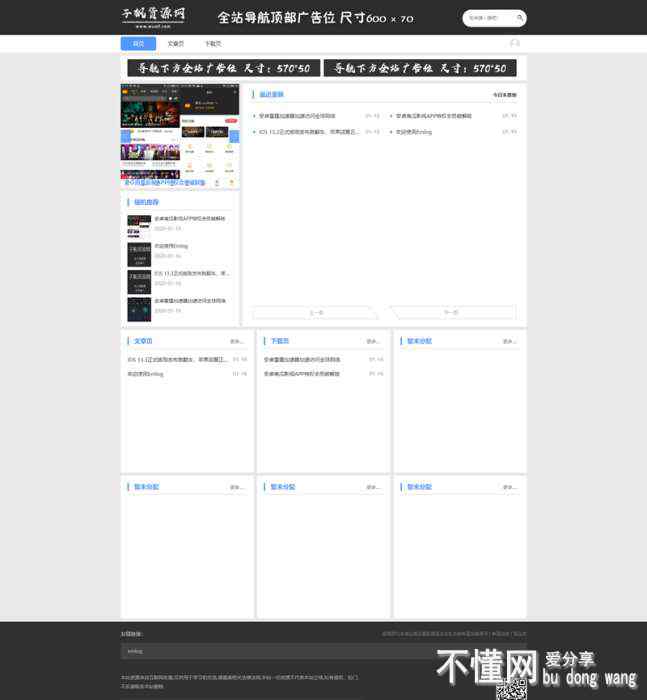Click the slideshow right arrow
This screenshot has width=647, height=700.
(x=235, y=137)
